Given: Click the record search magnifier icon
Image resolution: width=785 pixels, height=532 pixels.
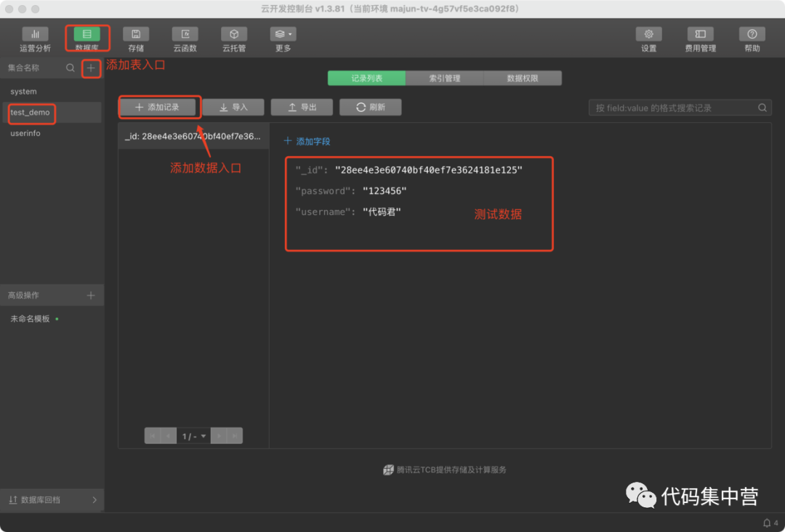Looking at the screenshot, I should click(762, 108).
